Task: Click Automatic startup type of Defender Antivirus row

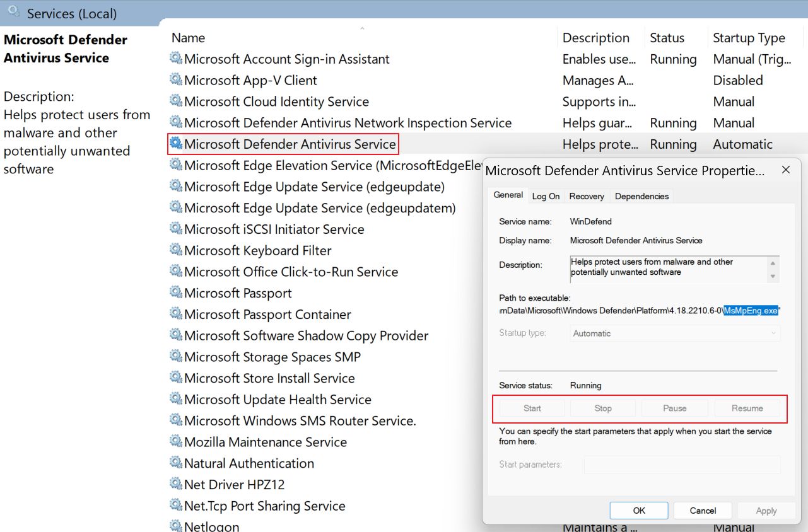Action: click(x=742, y=144)
